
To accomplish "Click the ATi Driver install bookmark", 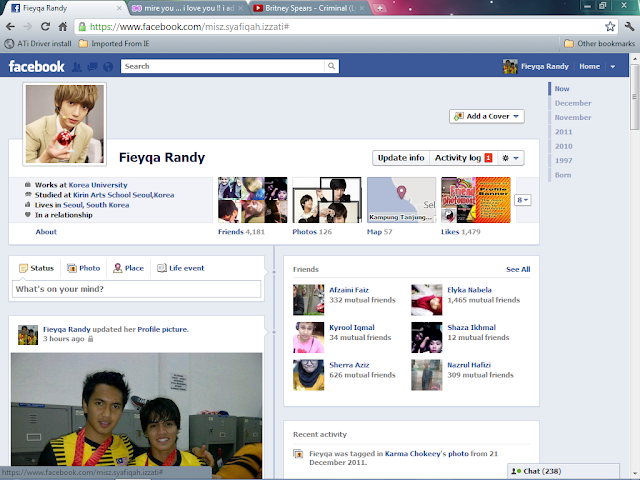I will point(38,43).
